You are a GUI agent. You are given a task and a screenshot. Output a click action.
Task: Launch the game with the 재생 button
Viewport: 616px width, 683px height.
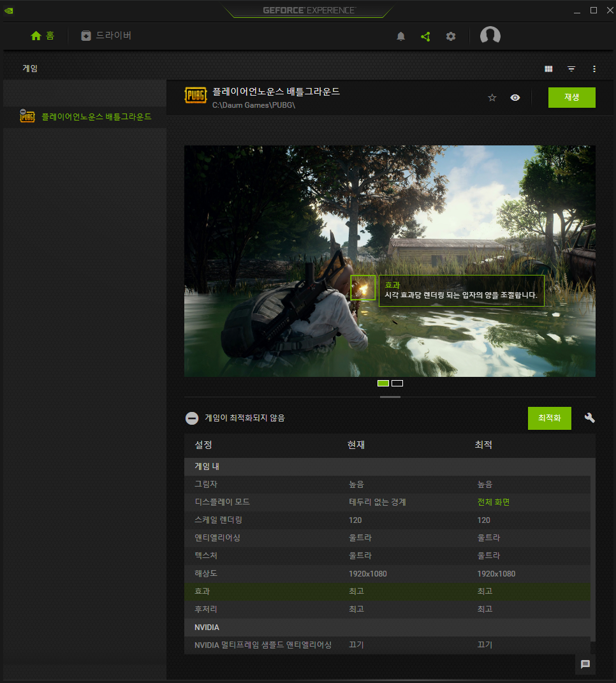[571, 97]
